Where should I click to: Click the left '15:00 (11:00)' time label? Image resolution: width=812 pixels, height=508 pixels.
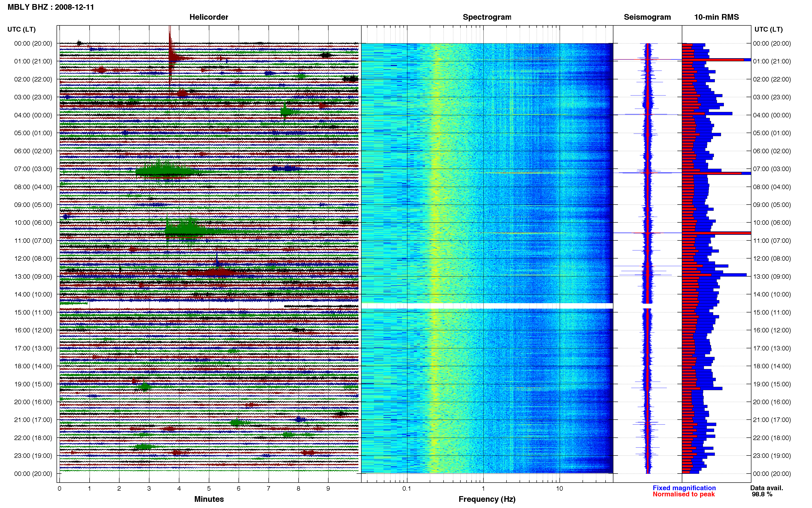tap(33, 312)
